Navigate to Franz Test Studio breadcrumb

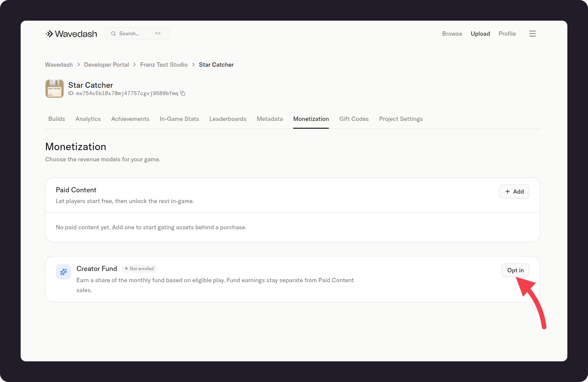(x=164, y=65)
